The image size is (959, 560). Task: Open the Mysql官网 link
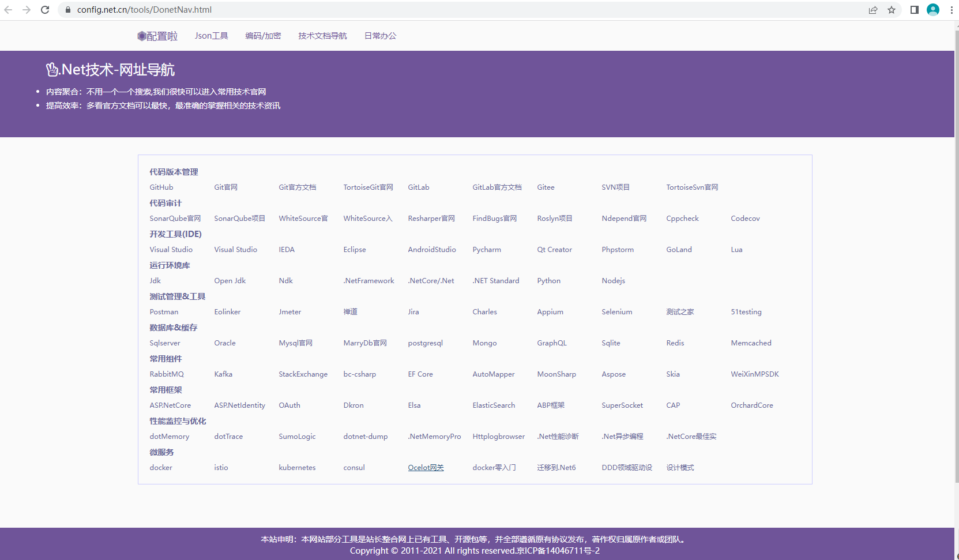click(296, 343)
